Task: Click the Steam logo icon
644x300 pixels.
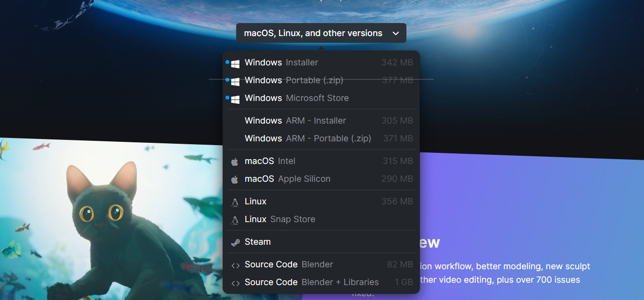Action: [235, 242]
